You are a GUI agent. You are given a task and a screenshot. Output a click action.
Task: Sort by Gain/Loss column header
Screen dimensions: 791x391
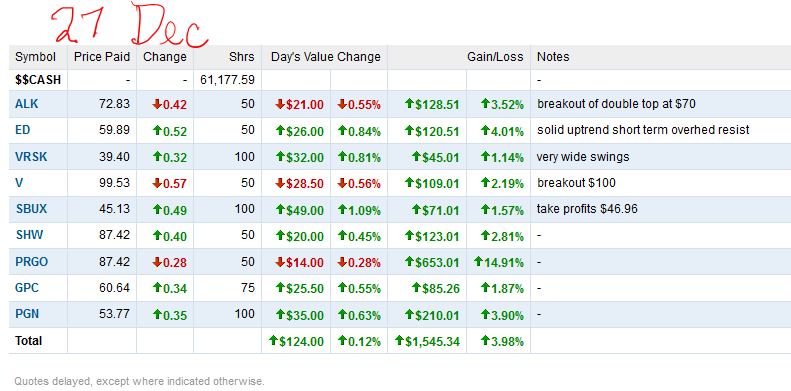[x=495, y=57]
